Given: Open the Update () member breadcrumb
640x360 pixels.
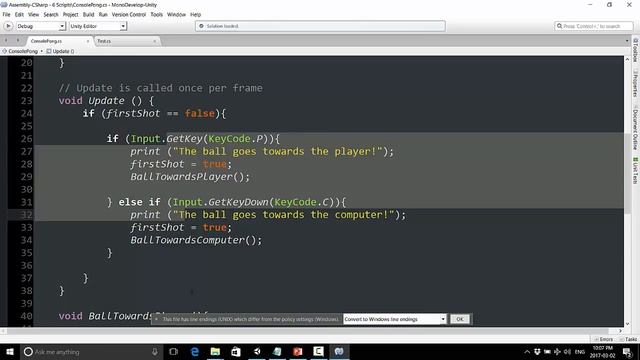Looking at the screenshot, I should tap(60, 51).
